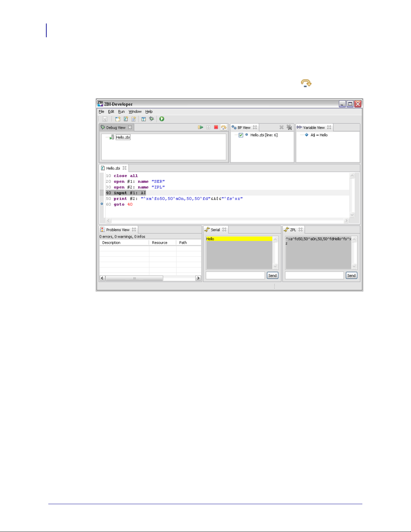Click the remove all breakpoints icon

point(289,127)
